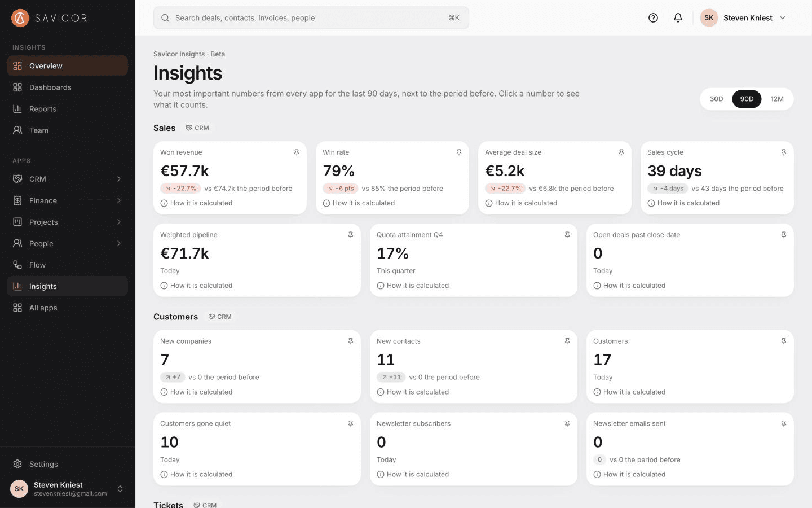812x508 pixels.
Task: Open the notifications bell icon
Action: tap(678, 18)
